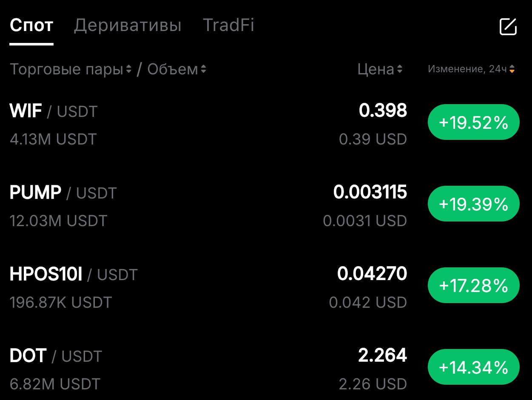Screen dimensions: 532x400
Task: Click the Торговые пары header label
Action: pyautogui.click(x=66, y=69)
